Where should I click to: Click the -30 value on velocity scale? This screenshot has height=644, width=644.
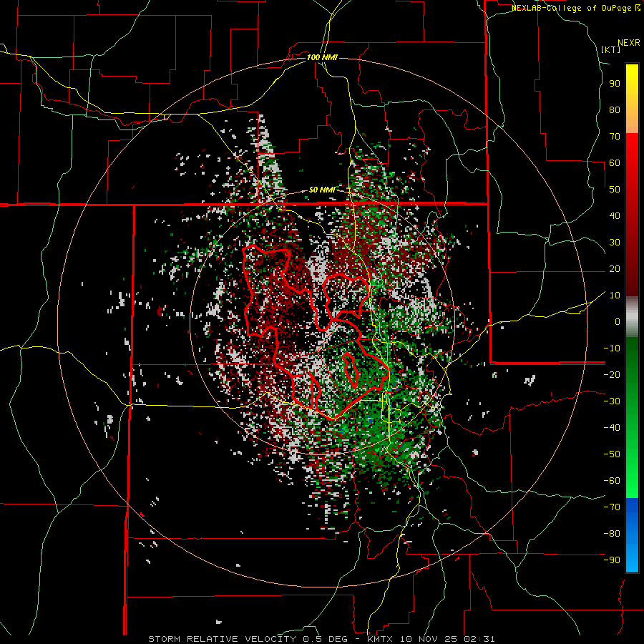(612, 401)
